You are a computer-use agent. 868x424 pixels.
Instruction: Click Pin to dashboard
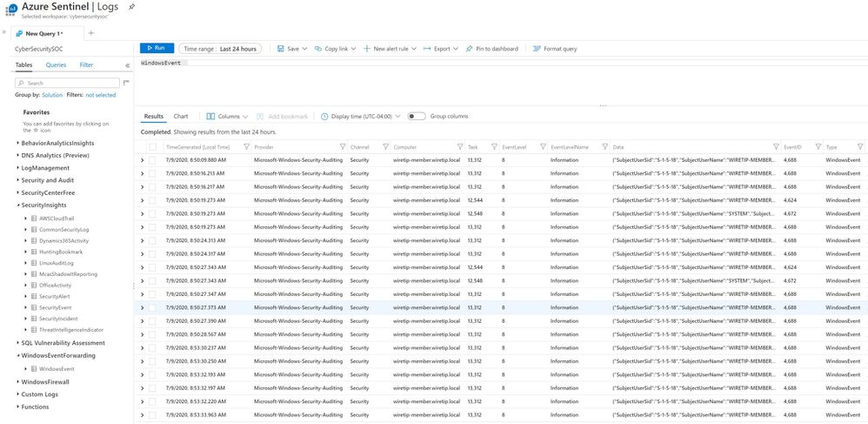click(x=491, y=49)
